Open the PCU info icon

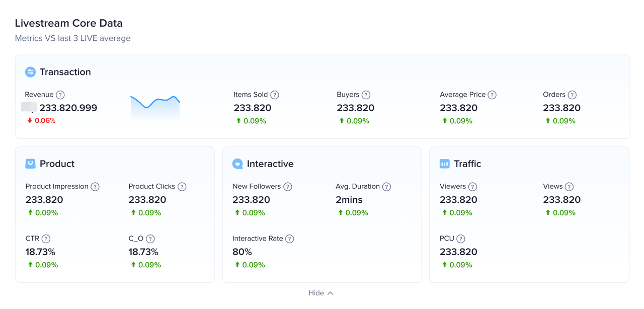(x=461, y=239)
